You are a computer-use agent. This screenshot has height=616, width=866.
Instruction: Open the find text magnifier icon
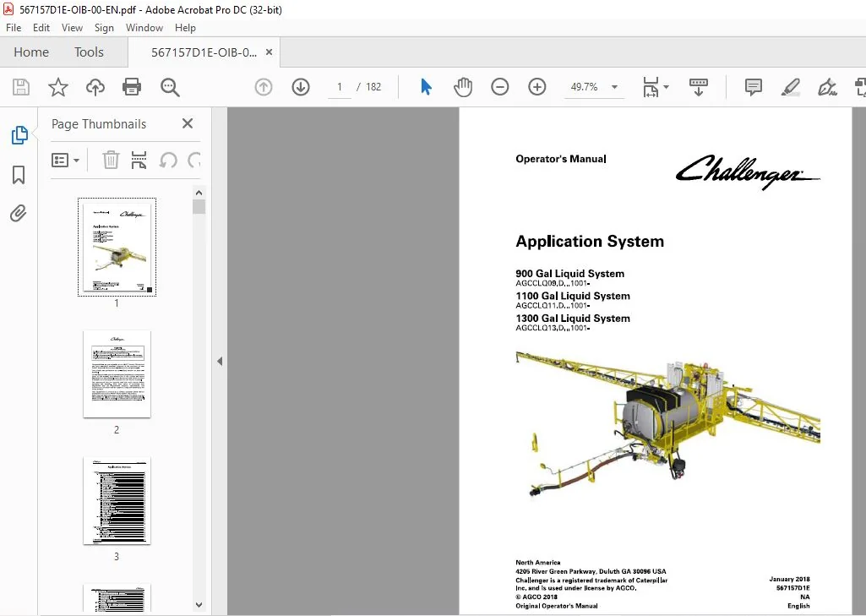click(170, 87)
